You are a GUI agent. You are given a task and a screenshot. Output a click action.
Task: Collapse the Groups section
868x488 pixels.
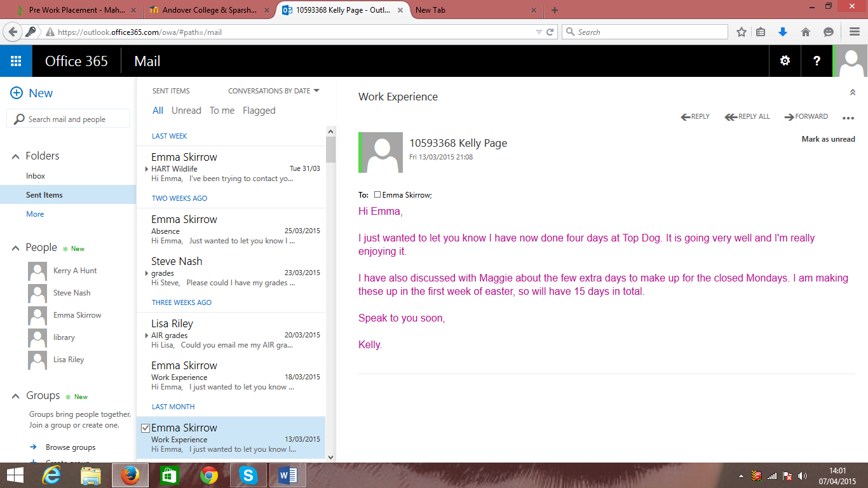coord(15,396)
